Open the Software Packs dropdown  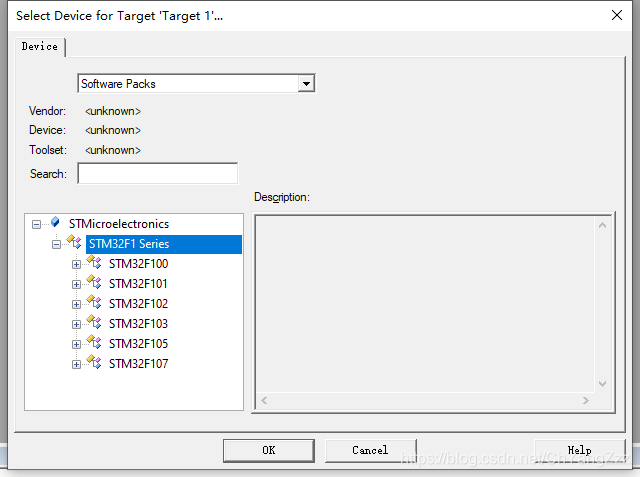[x=306, y=84]
